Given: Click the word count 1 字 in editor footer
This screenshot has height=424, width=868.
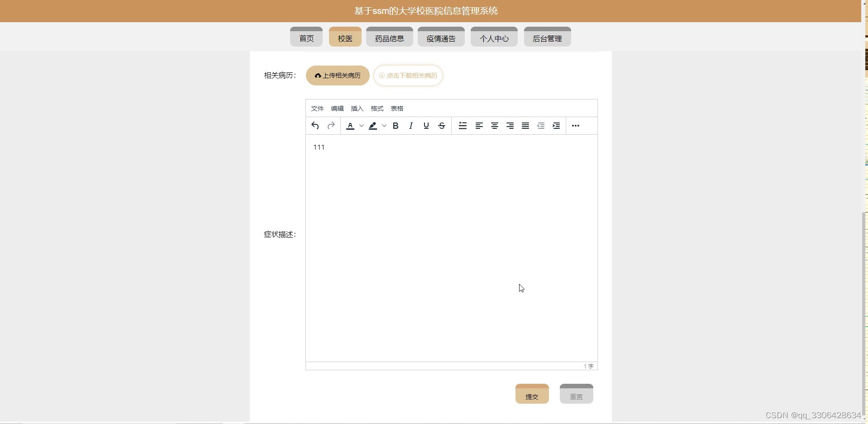Looking at the screenshot, I should 588,366.
